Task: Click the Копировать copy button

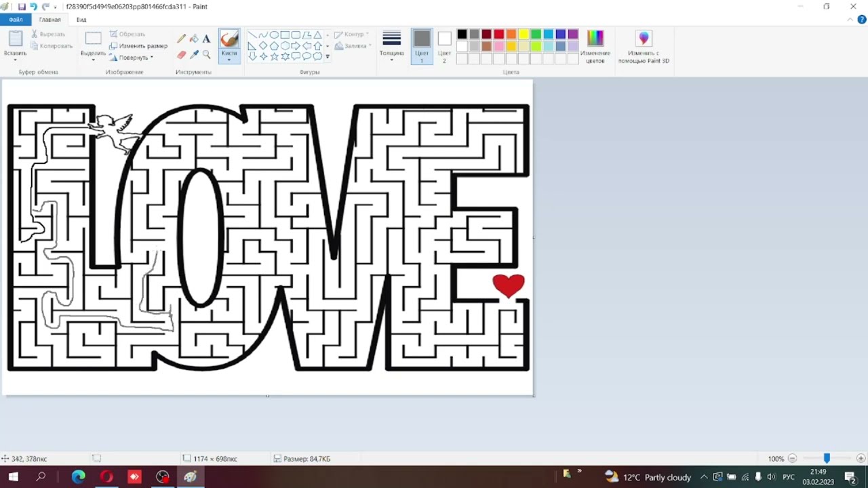Action: pos(52,46)
